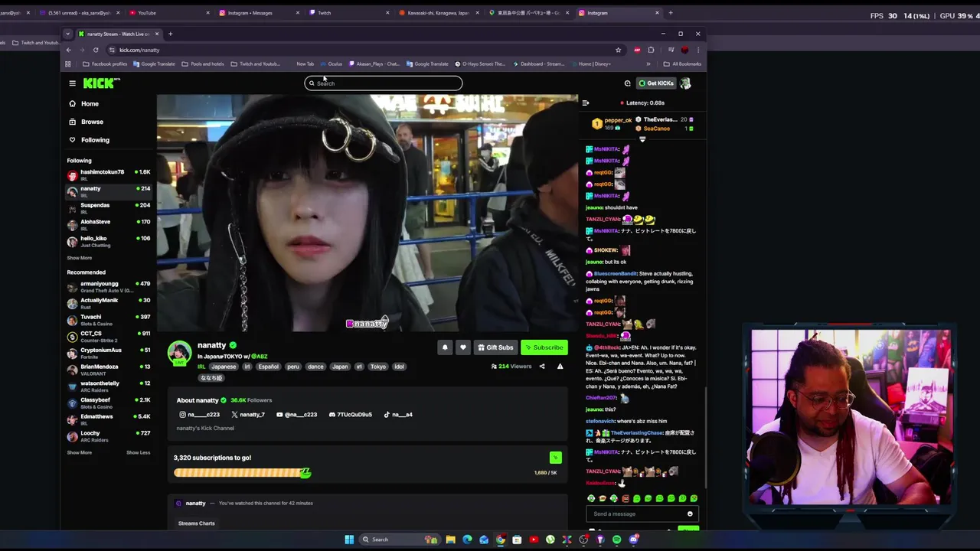
Task: Click the share icon next to viewers
Action: 542,367
